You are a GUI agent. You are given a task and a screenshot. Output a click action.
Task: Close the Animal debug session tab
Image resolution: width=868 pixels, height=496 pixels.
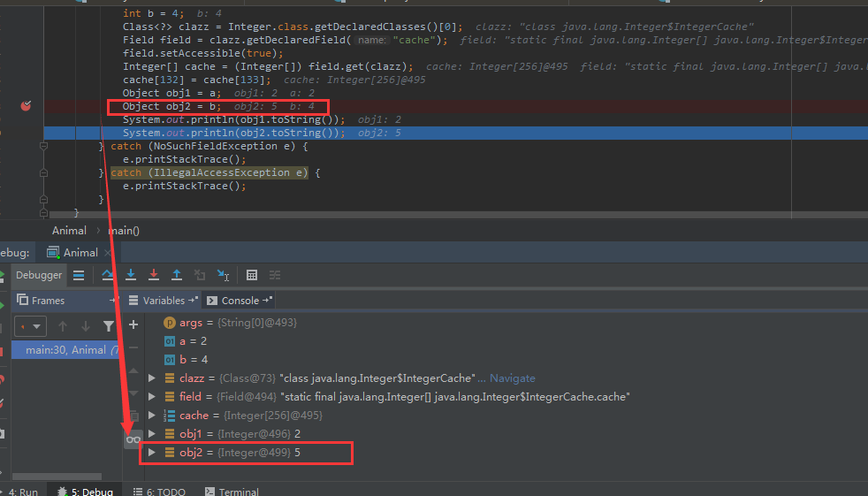click(108, 253)
